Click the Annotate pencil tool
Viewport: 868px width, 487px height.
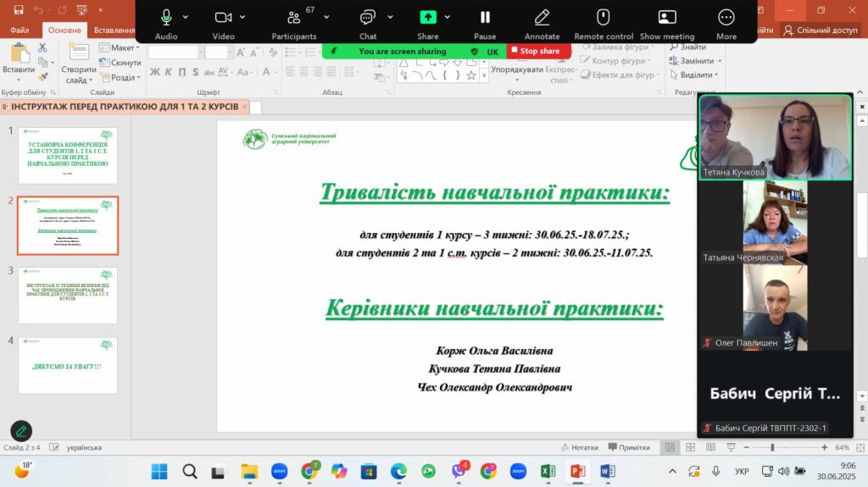(x=542, y=18)
